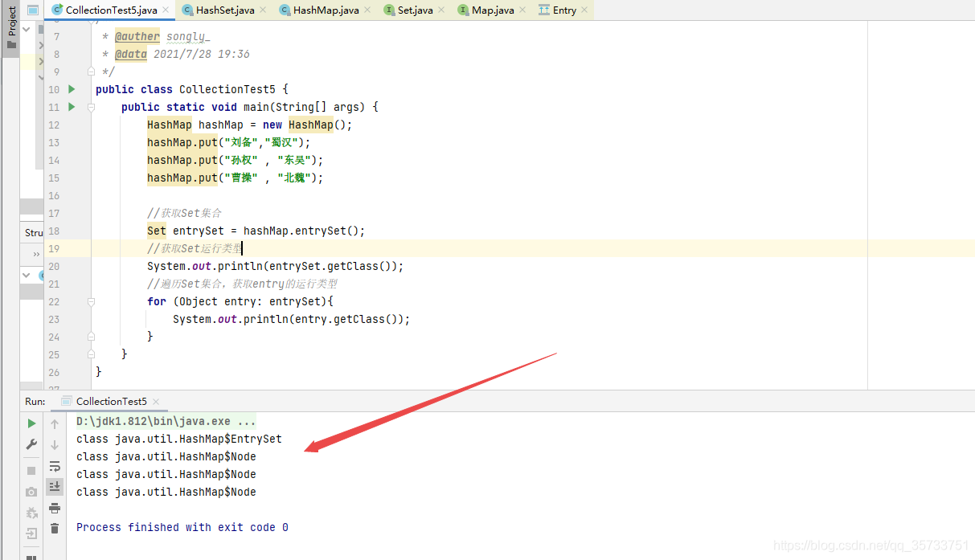Select CollectionTest5 run tab

(111, 401)
